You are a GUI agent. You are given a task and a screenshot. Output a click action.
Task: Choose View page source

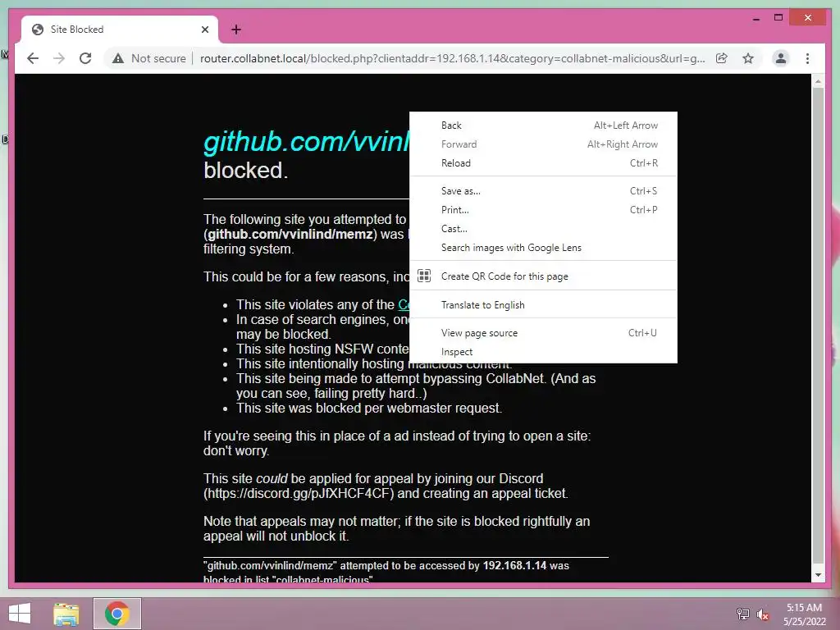tap(543, 333)
